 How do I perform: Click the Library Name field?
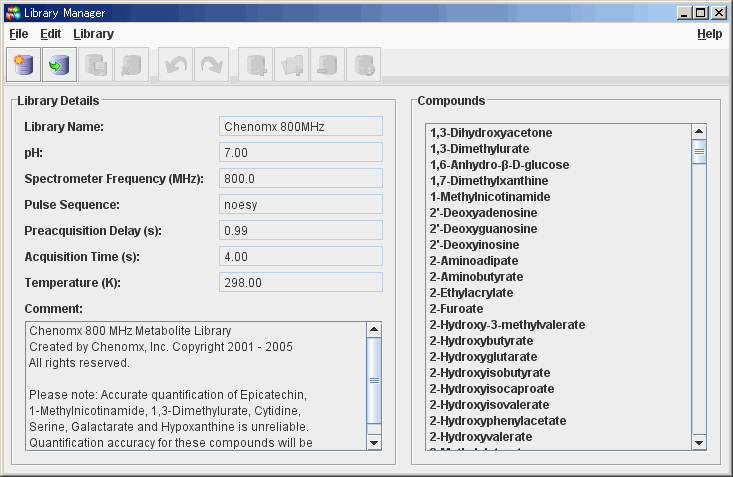[x=301, y=126]
